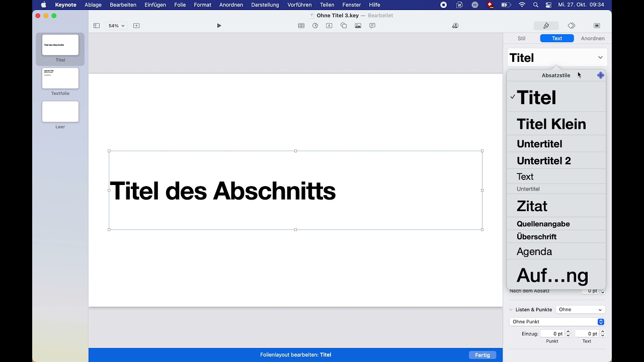Open the Format inspector brush icon
Viewport: 644px width, 362px height.
coord(546,26)
